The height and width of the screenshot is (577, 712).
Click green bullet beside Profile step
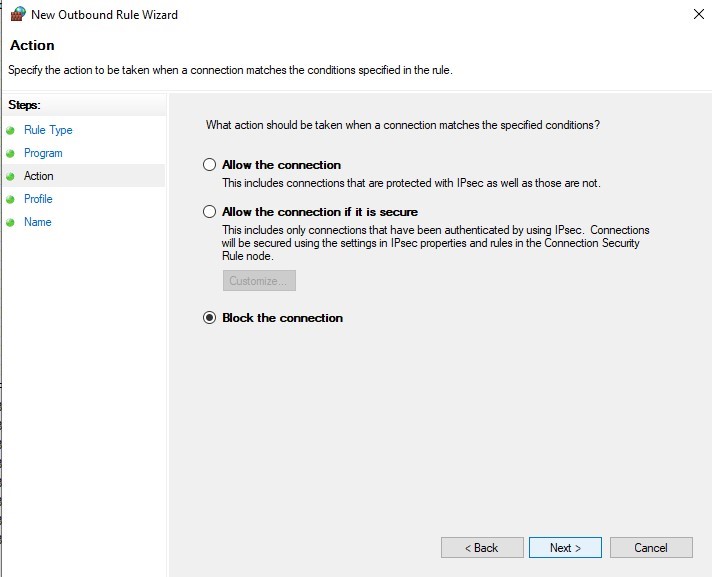pyautogui.click(x=10, y=199)
